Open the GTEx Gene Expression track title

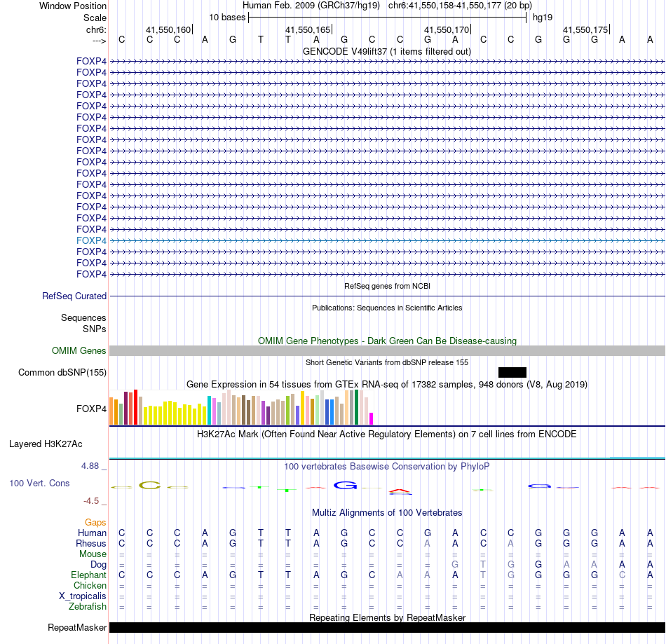tap(387, 384)
